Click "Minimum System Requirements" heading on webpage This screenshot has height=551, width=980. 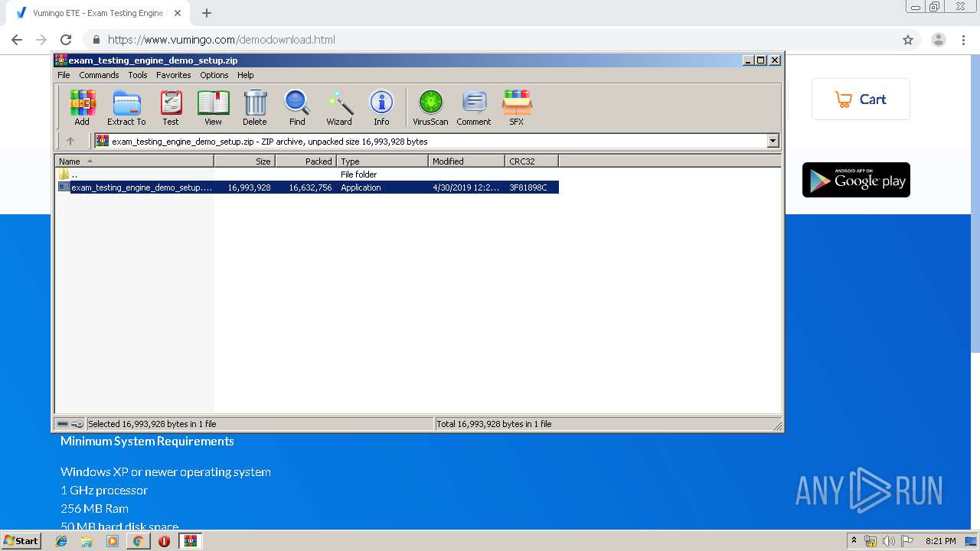[147, 442]
